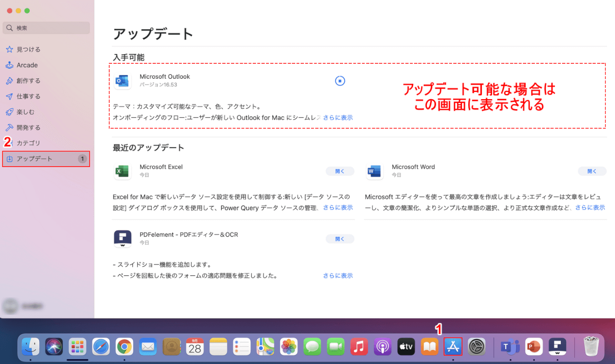Open アップデート in the sidebar
This screenshot has height=364, width=615.
point(46,159)
